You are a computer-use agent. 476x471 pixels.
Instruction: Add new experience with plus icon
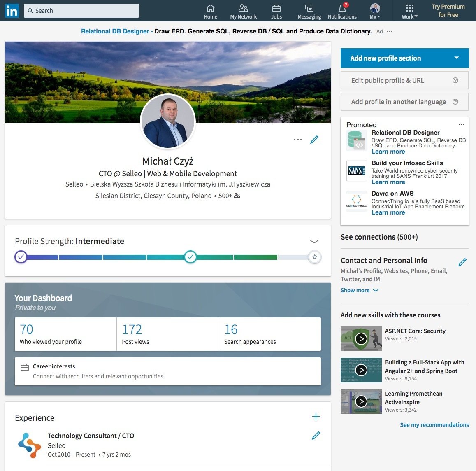(316, 417)
